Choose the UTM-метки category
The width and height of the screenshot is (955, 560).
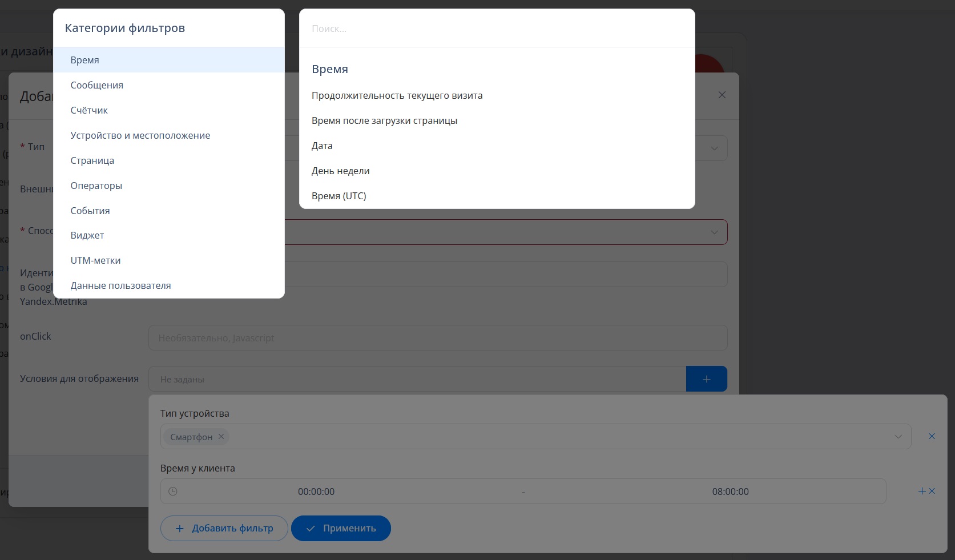pos(95,260)
